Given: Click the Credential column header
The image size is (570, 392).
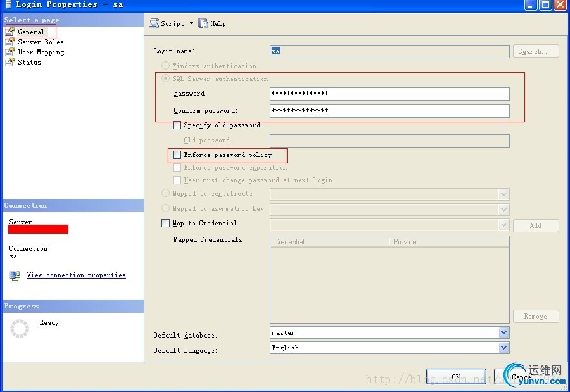Looking at the screenshot, I should click(x=330, y=242).
